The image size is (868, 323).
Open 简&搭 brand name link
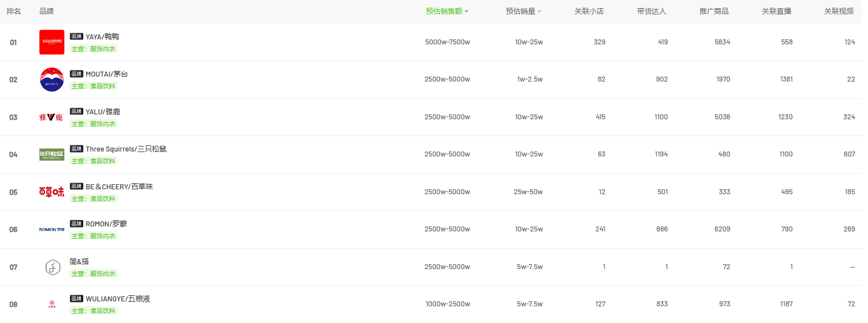pyautogui.click(x=79, y=261)
